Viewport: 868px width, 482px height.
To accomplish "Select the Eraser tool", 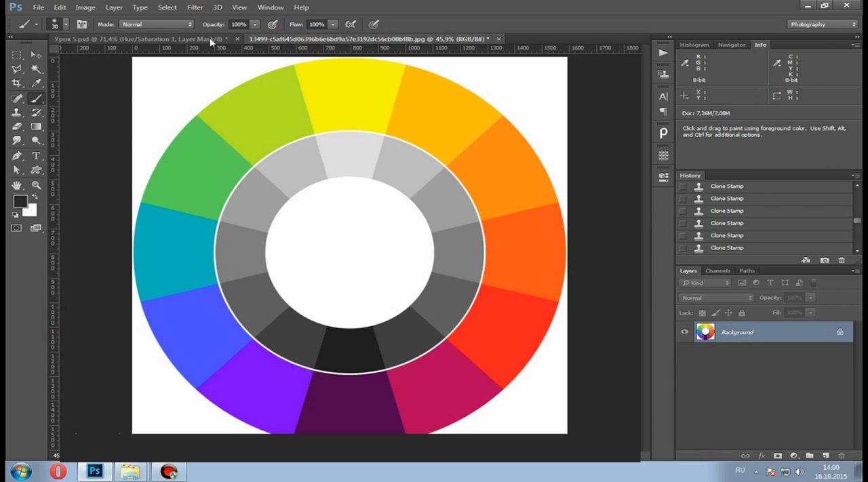I will tap(17, 127).
